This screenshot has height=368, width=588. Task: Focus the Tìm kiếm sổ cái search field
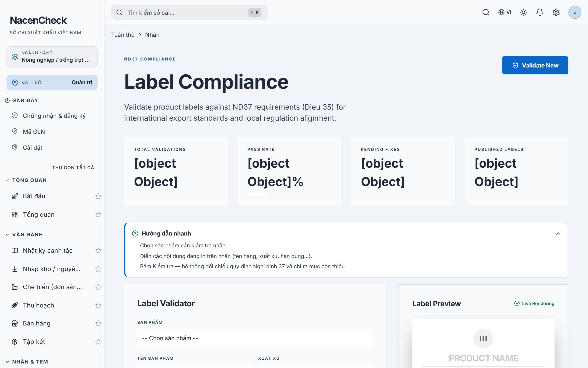(189, 12)
